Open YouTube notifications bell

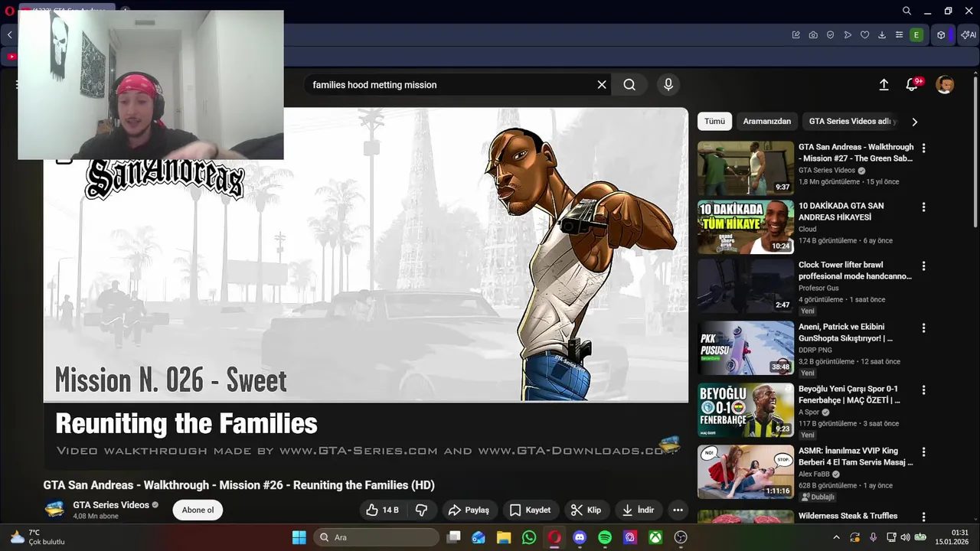tap(912, 85)
